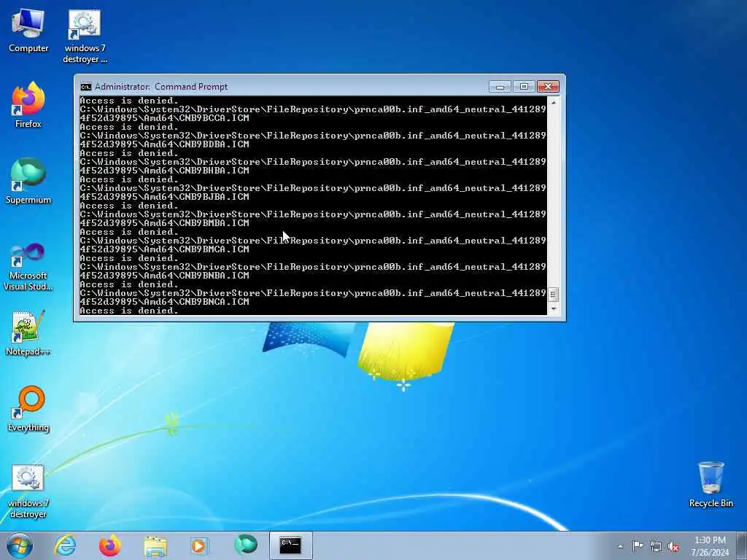Select the Notepad++ desktop shortcut
This screenshot has height=560, width=747.
point(28,333)
